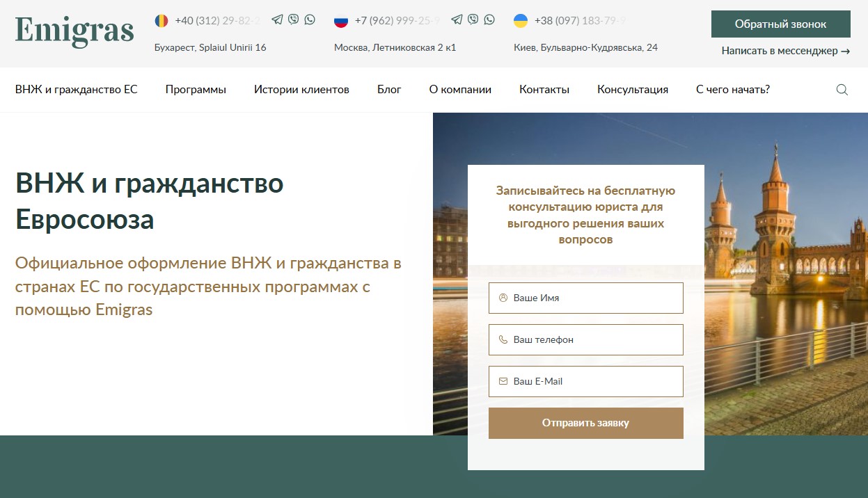Call the +7 (962) Moscow phone number
Image resolution: width=868 pixels, height=498 pixels.
point(399,21)
